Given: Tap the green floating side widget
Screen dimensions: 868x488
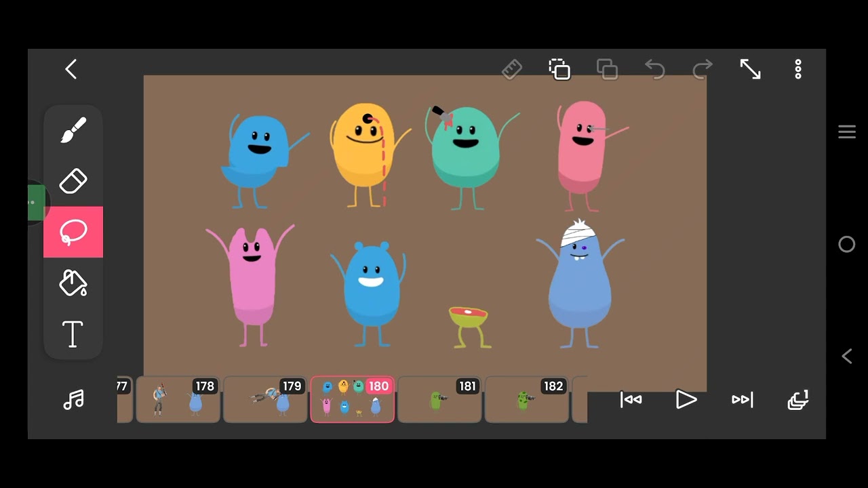Looking at the screenshot, I should tap(37, 202).
